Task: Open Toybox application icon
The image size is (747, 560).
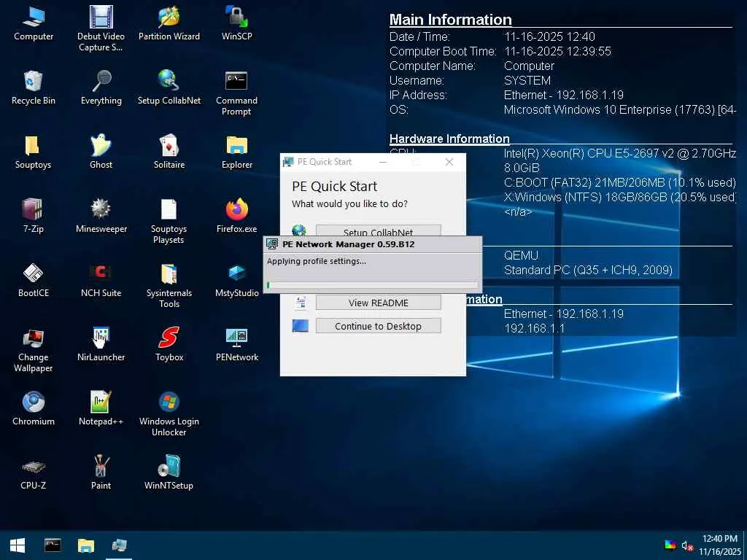Action: tap(169, 344)
